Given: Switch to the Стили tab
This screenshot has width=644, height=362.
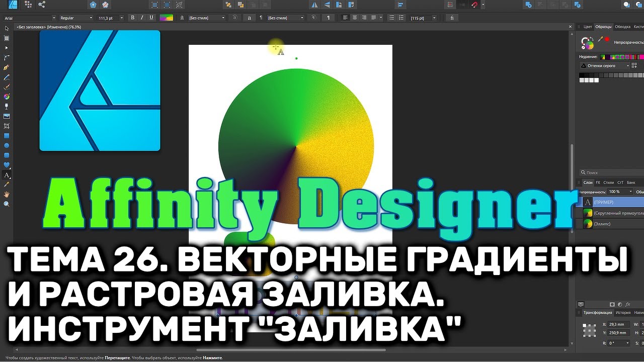Looking at the screenshot, I should (608, 183).
